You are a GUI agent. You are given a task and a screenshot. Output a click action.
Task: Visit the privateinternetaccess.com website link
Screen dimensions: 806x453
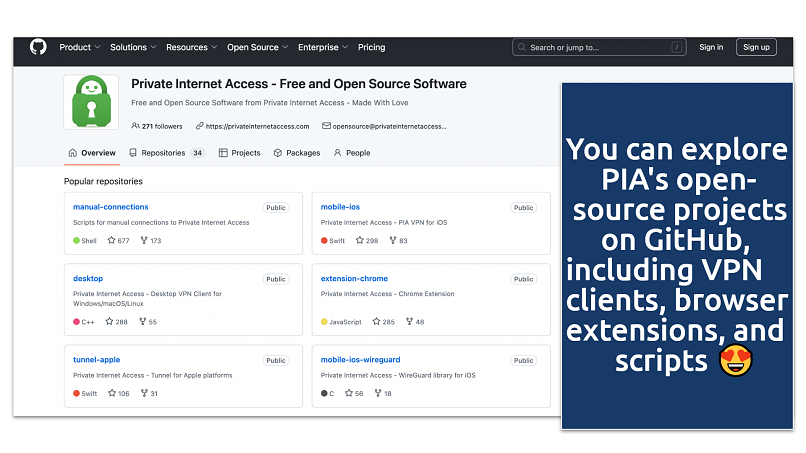coord(258,126)
